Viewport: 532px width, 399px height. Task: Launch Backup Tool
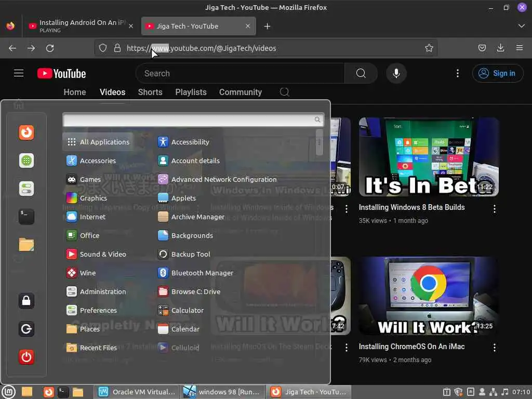(x=184, y=254)
